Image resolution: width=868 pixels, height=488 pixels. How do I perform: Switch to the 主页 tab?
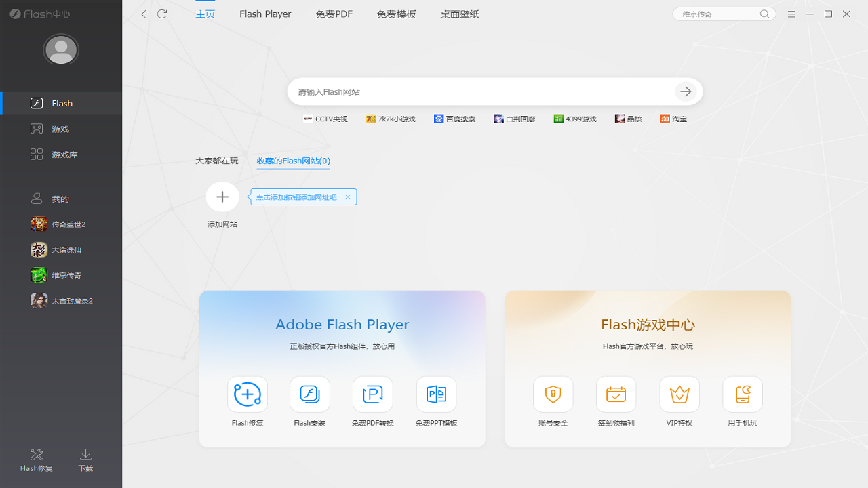(x=205, y=14)
